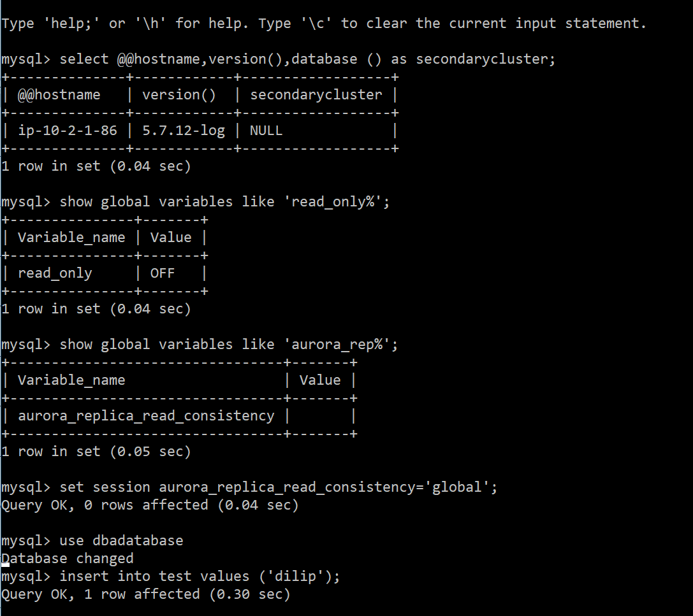
Task: Click the version() column header
Action: click(179, 95)
